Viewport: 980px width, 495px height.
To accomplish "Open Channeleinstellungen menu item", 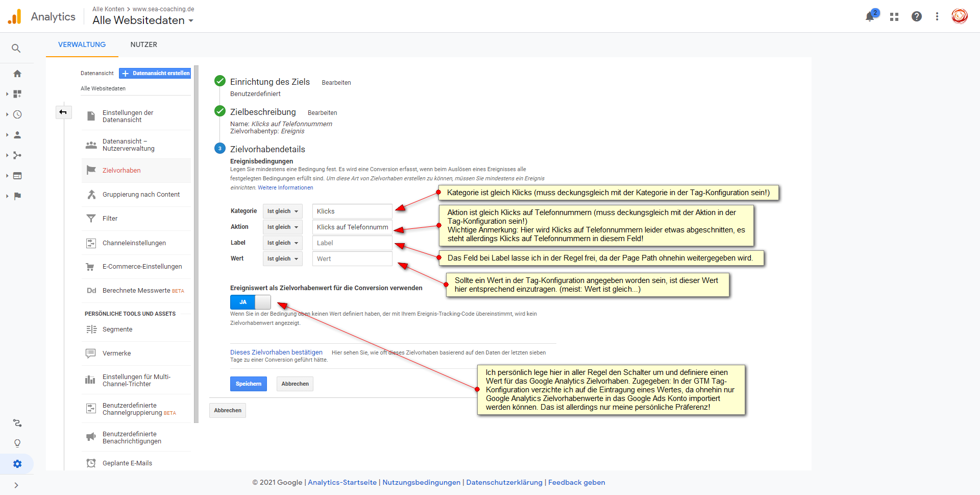I will 136,243.
